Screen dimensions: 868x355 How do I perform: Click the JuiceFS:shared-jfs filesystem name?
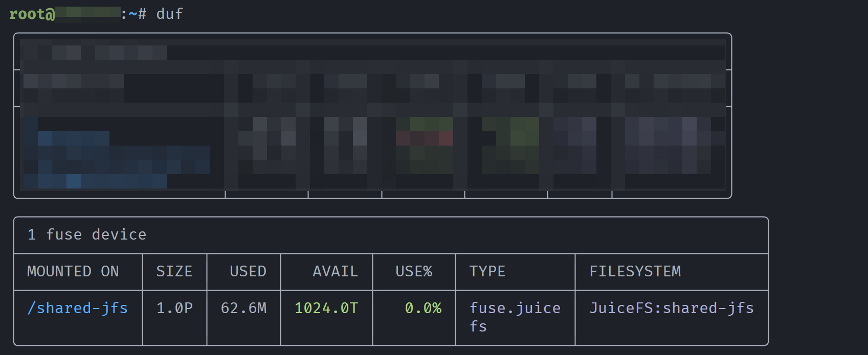[x=672, y=309]
